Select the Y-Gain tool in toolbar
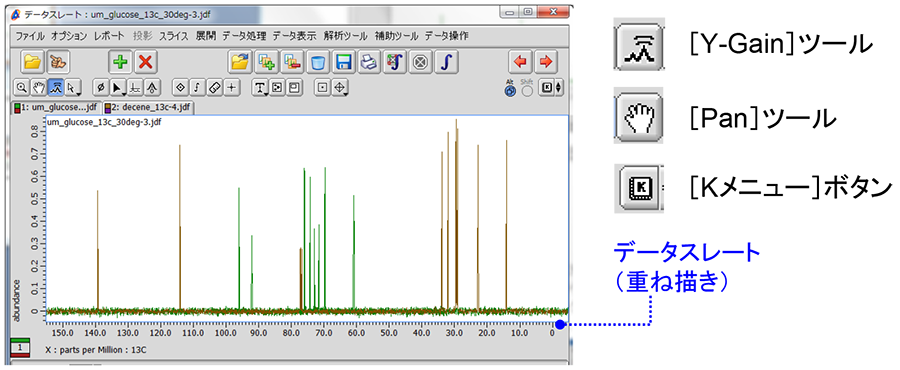The image size is (900, 370). [56, 88]
